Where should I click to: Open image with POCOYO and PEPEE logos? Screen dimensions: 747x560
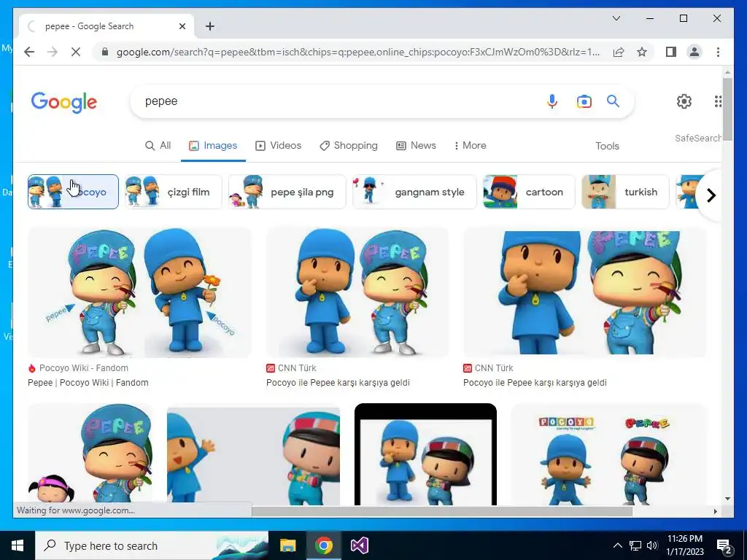608,454
